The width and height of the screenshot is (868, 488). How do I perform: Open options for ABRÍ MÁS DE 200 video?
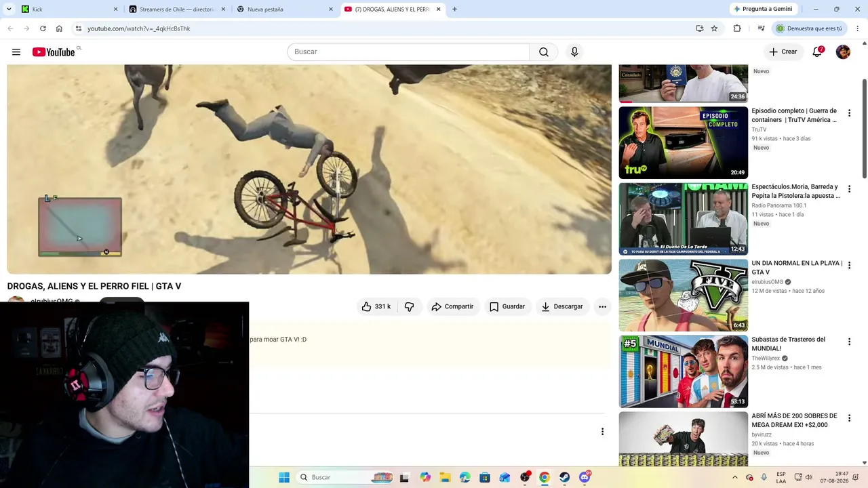[x=849, y=418]
